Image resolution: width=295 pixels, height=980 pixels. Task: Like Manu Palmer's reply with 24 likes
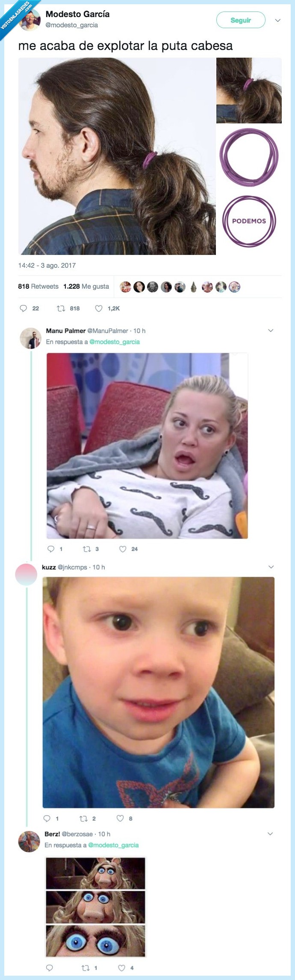(123, 549)
